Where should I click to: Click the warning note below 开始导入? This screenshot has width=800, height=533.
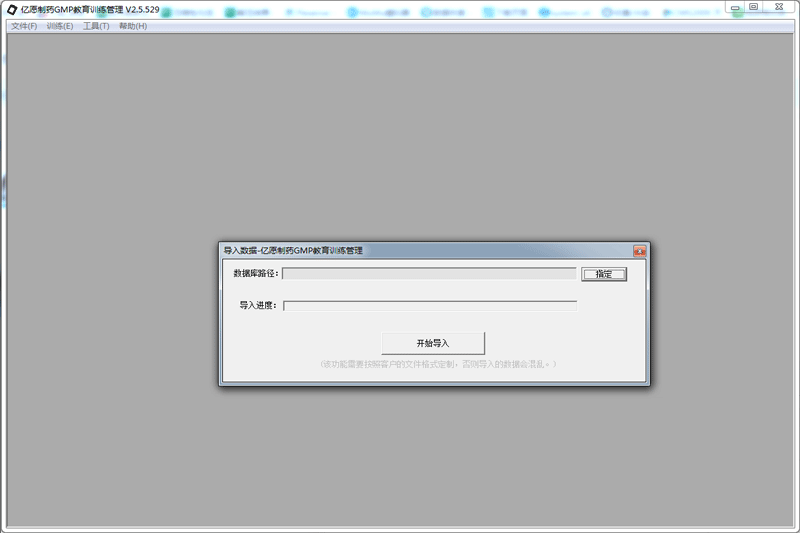point(438,364)
